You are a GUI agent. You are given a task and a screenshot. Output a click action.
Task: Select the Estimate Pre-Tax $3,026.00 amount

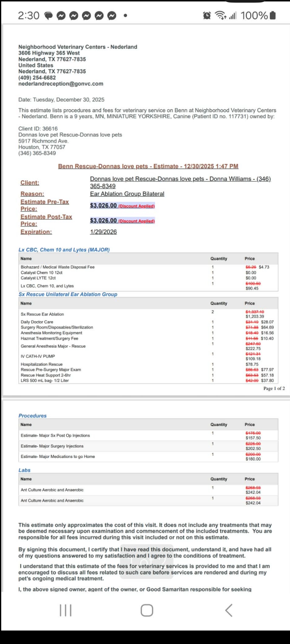coord(104,206)
